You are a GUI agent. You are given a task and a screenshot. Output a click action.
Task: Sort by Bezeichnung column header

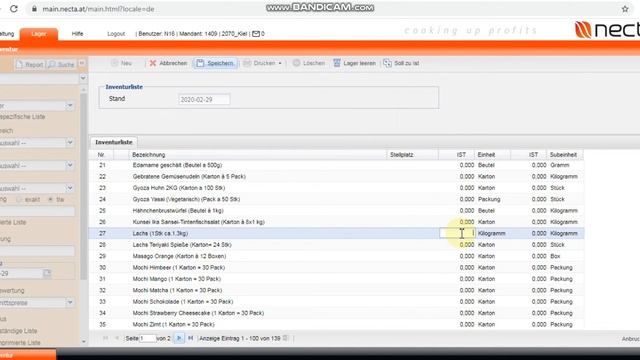click(258, 155)
